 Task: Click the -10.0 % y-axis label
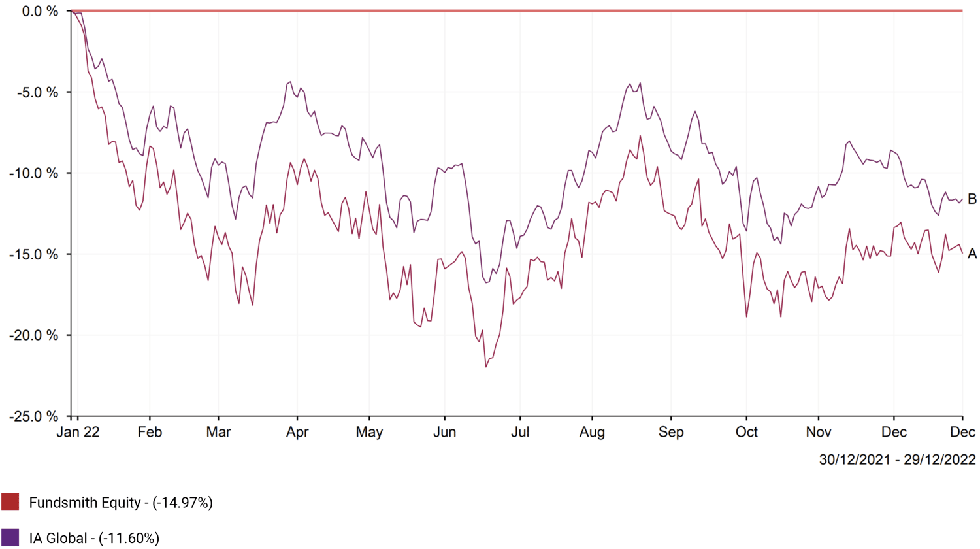[34, 173]
